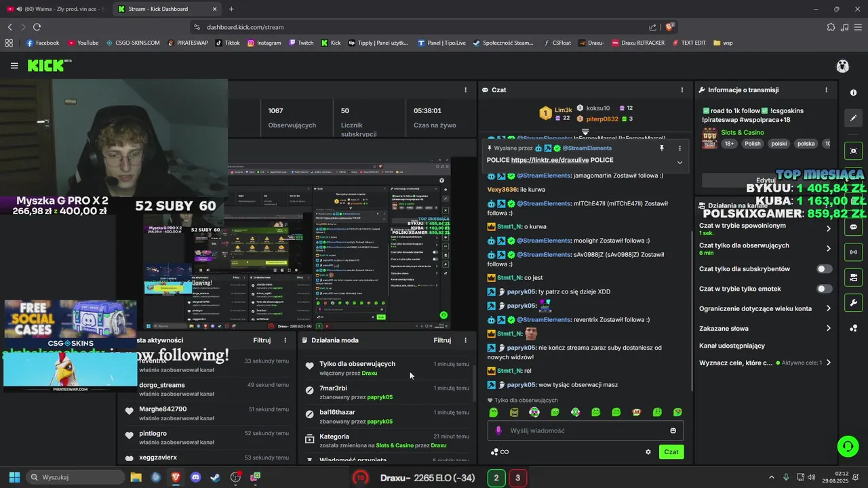Open the linktr.ee/draxulive link

tap(549, 161)
